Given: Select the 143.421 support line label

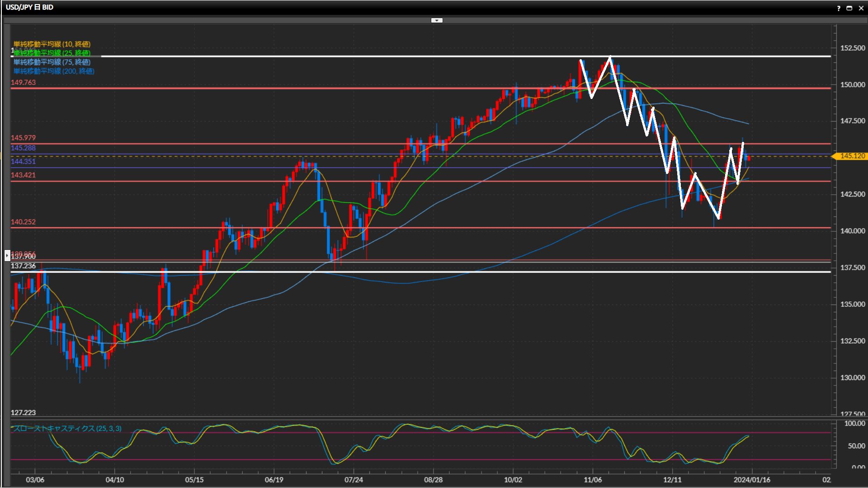Looking at the screenshot, I should pyautogui.click(x=23, y=175).
